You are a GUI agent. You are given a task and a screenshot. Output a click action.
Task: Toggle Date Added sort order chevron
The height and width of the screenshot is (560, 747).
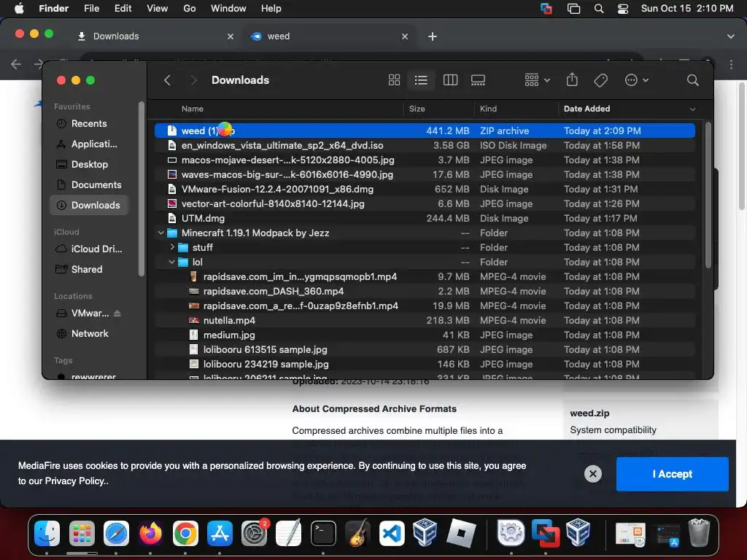point(693,109)
